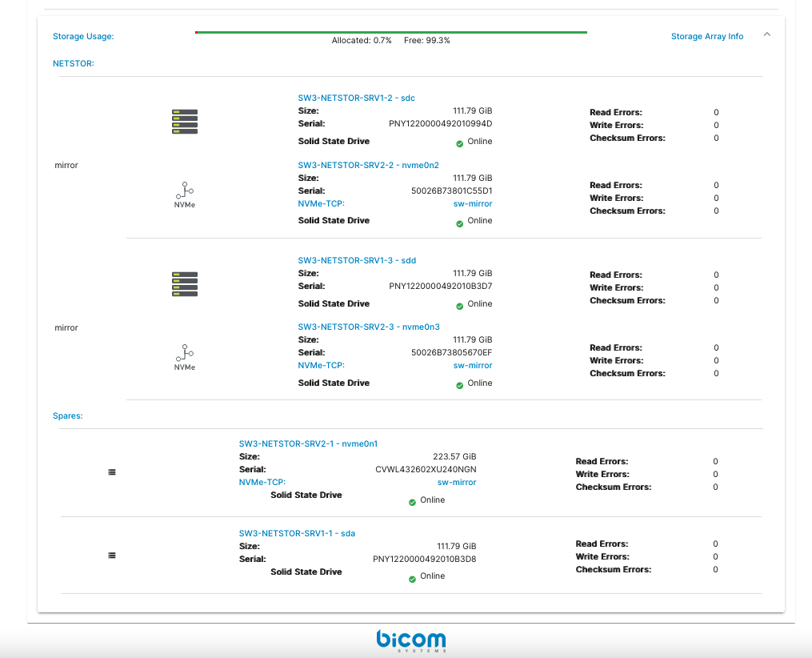This screenshot has width=812, height=658.
Task: Collapse the Storage Array Info panel chevron
Action: click(x=767, y=35)
